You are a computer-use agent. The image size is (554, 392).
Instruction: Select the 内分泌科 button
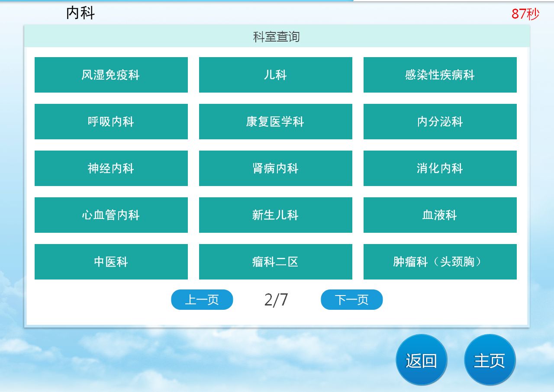pyautogui.click(x=440, y=122)
